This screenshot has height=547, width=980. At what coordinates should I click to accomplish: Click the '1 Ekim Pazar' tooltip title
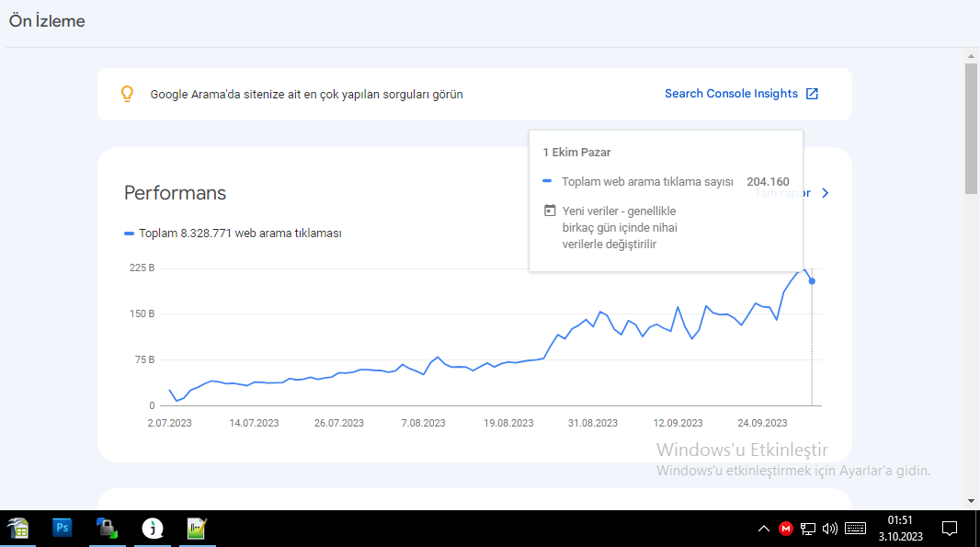(576, 153)
